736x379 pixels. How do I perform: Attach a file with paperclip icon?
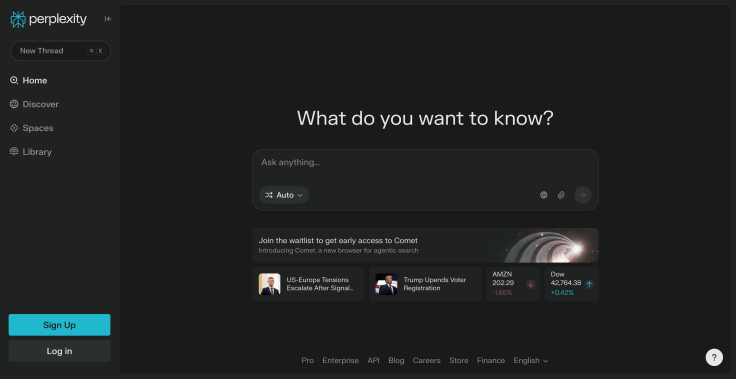click(x=561, y=195)
